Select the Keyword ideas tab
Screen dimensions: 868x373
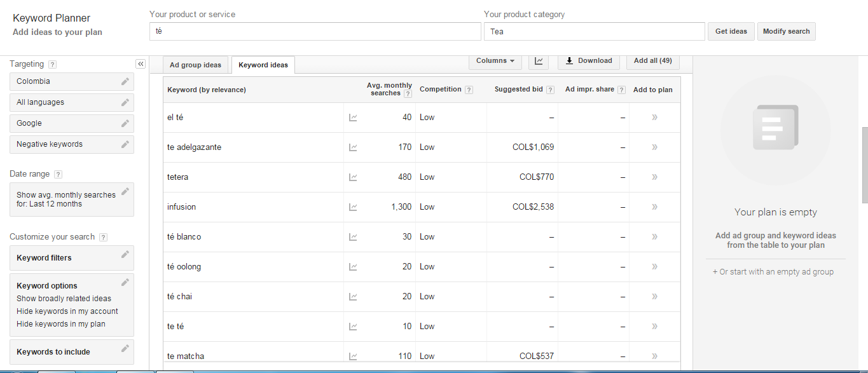click(x=263, y=65)
